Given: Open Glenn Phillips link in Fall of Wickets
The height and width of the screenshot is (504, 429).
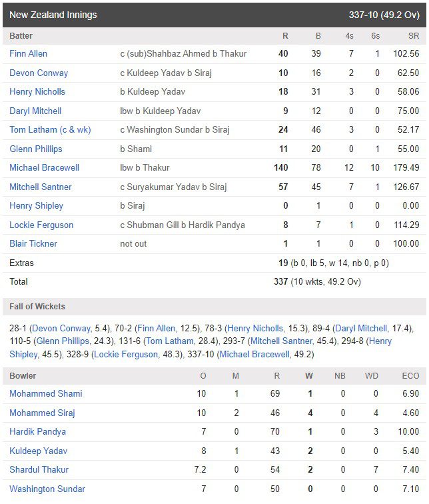Looking at the screenshot, I should [x=63, y=341].
